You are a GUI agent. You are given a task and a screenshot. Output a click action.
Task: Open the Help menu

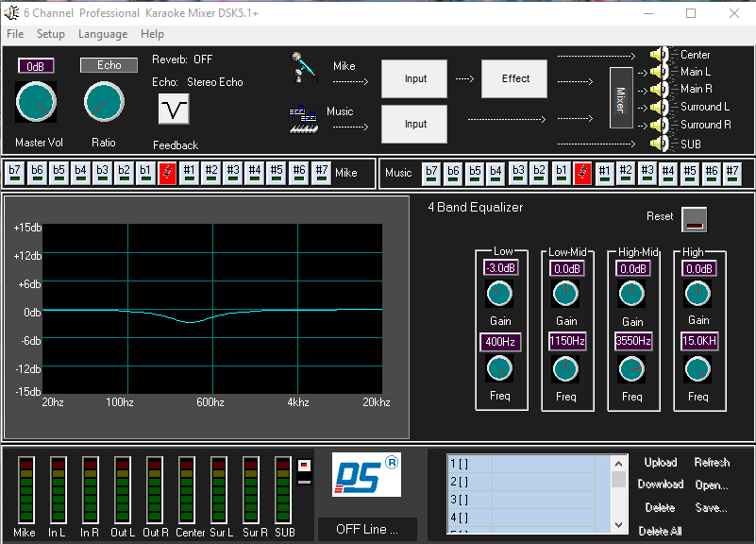(x=152, y=34)
